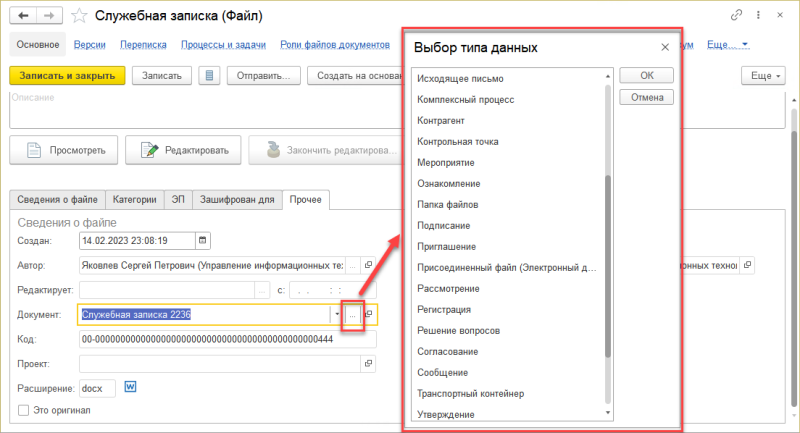Click Записать и закрыть button

67,76
